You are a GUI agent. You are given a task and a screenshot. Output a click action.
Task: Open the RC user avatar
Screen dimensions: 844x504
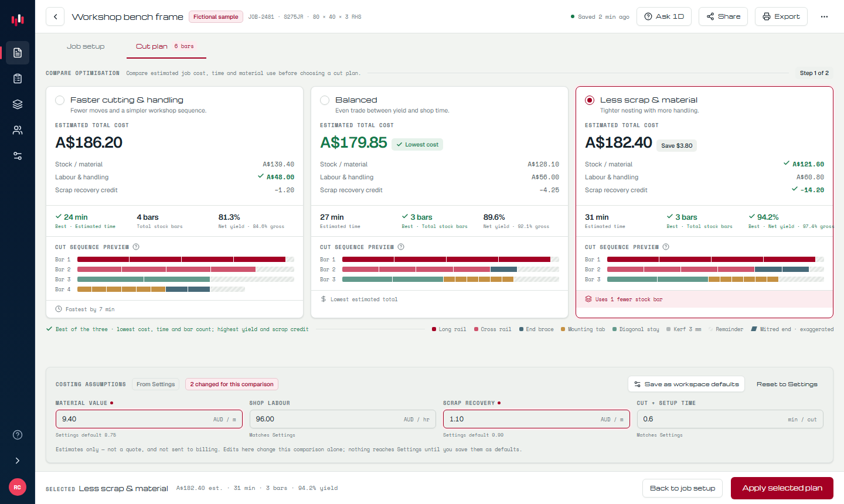click(18, 487)
